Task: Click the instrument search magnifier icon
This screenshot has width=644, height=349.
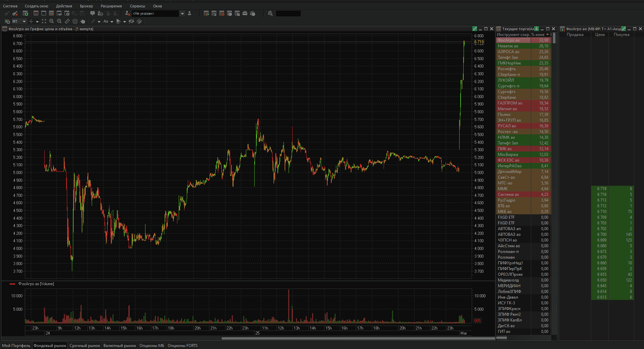Action: 270,13
